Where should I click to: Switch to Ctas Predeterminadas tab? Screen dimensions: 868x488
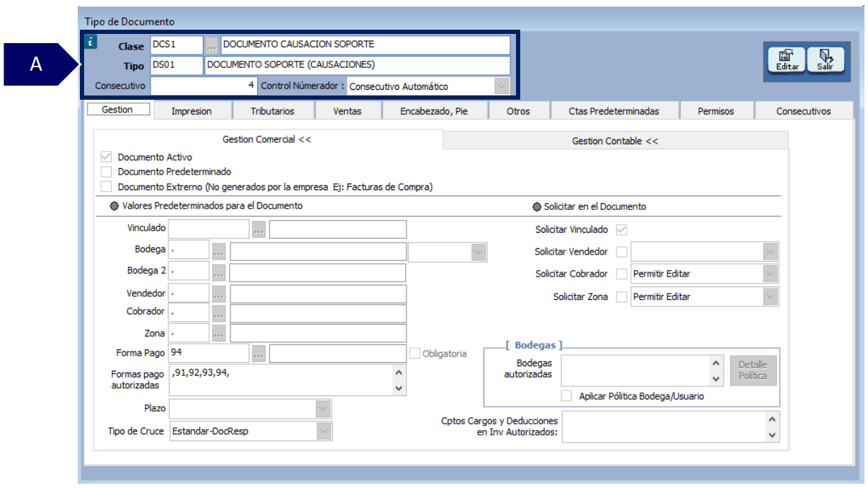614,111
